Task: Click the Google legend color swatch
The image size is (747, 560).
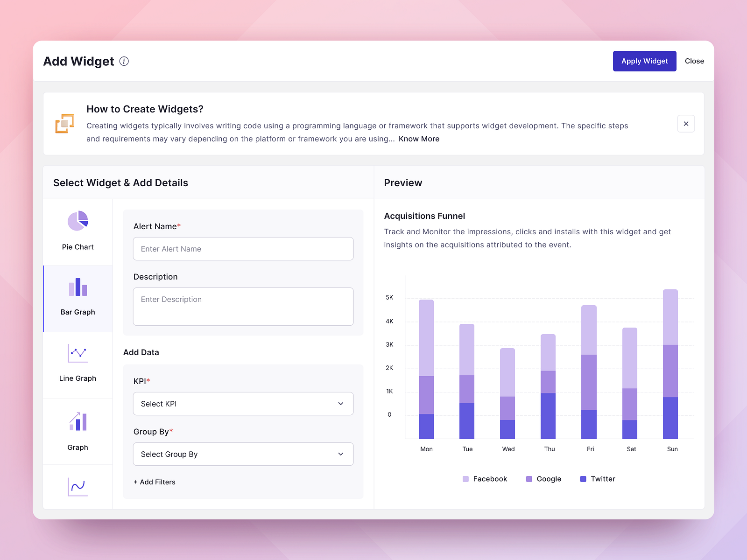Action: 528,479
